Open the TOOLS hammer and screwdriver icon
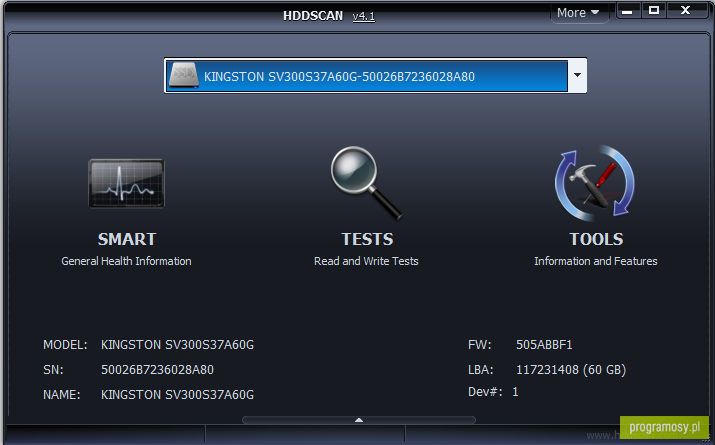This screenshot has width=715, height=445. tap(595, 183)
